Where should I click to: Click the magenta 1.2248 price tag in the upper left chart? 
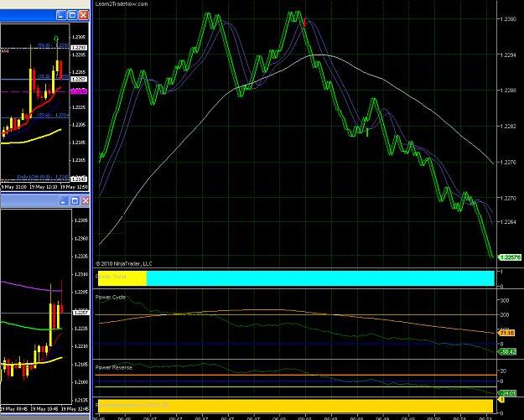tap(79, 91)
